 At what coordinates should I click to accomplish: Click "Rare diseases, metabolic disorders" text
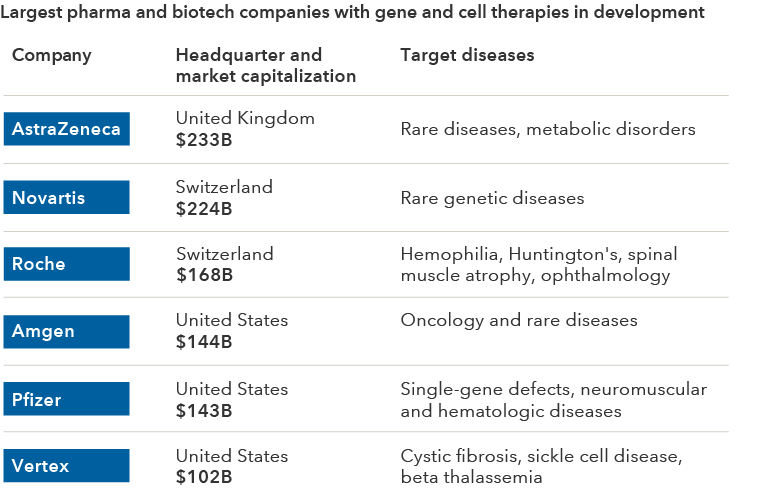547,129
